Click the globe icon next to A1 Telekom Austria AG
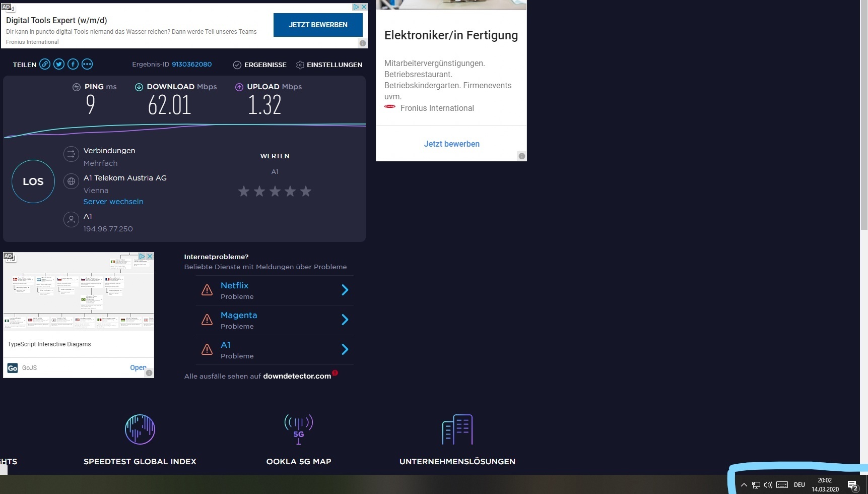Image resolution: width=868 pixels, height=494 pixels. point(71,181)
